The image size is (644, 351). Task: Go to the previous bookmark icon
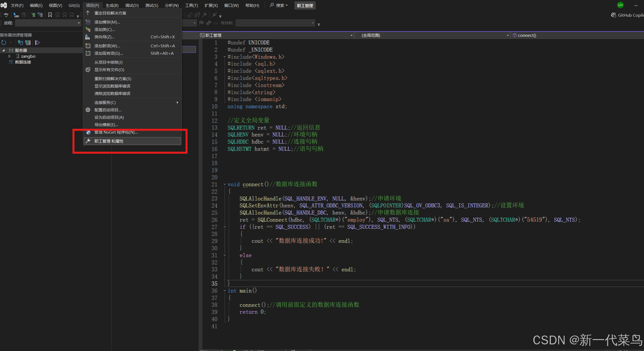pyautogui.click(x=57, y=15)
